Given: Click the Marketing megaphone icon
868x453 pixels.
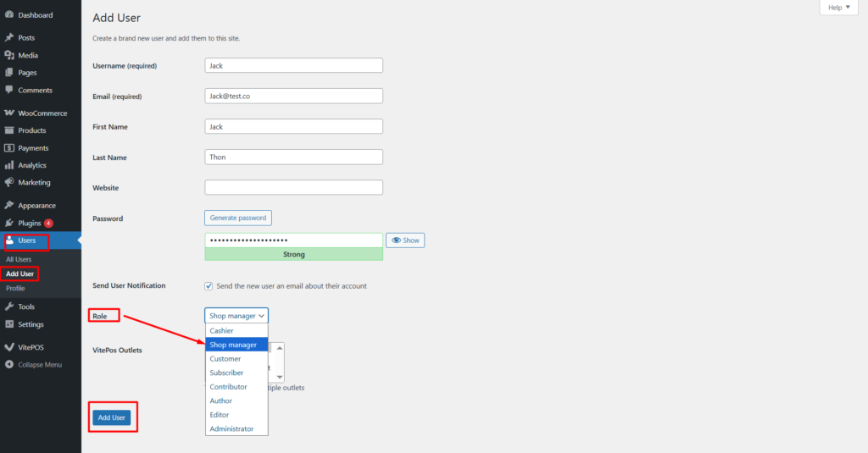Looking at the screenshot, I should coord(9,183).
